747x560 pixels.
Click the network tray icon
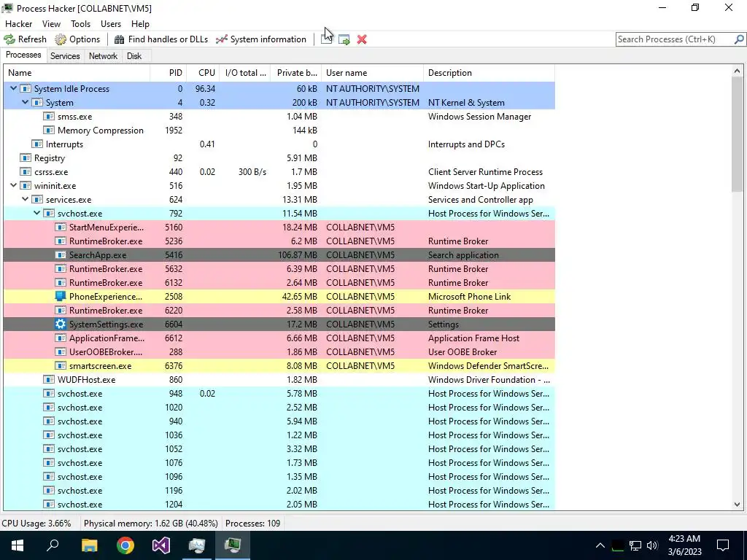click(x=635, y=545)
